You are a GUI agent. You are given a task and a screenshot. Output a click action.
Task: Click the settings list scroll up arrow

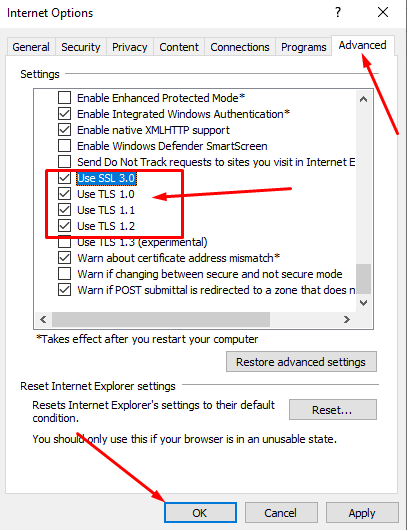click(363, 99)
